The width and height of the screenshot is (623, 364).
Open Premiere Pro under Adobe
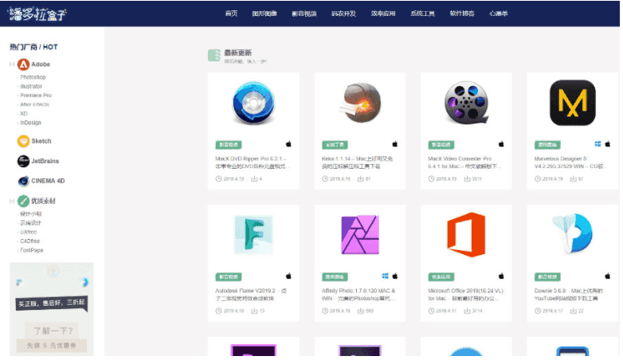[36, 96]
